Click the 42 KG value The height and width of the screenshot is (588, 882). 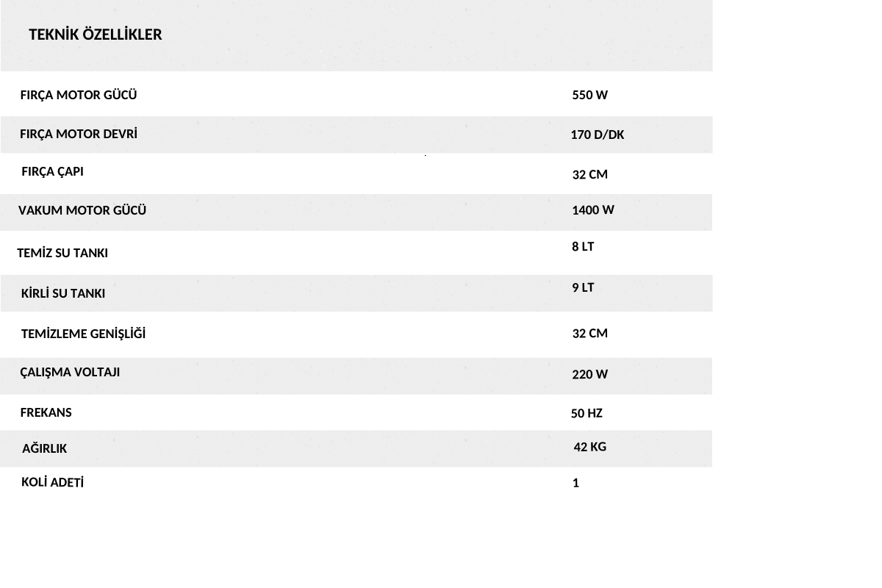[x=590, y=446]
